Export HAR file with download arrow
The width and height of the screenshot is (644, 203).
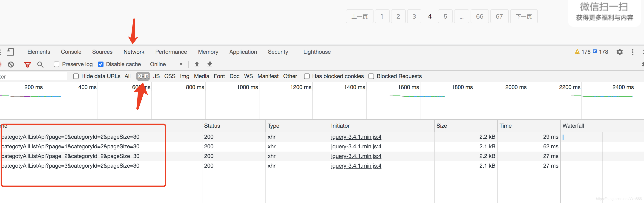[x=210, y=64]
